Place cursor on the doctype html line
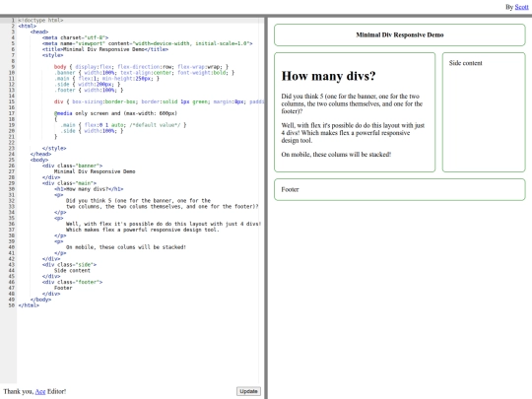 (x=40, y=21)
